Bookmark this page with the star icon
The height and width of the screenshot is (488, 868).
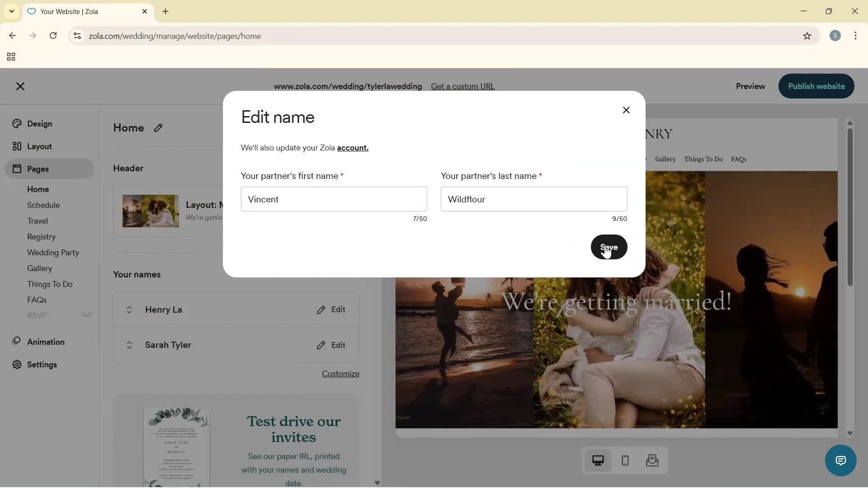pos(807,36)
